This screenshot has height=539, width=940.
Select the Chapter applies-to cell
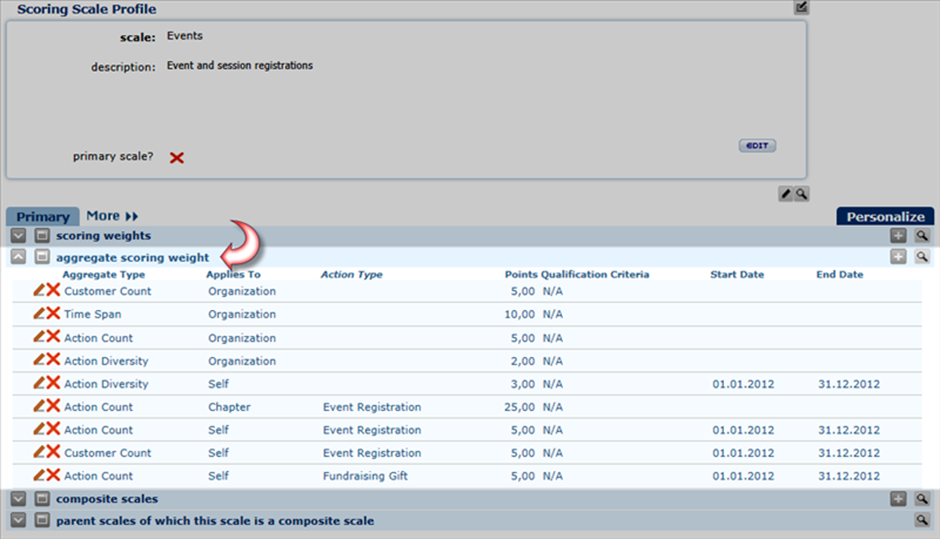(x=229, y=407)
